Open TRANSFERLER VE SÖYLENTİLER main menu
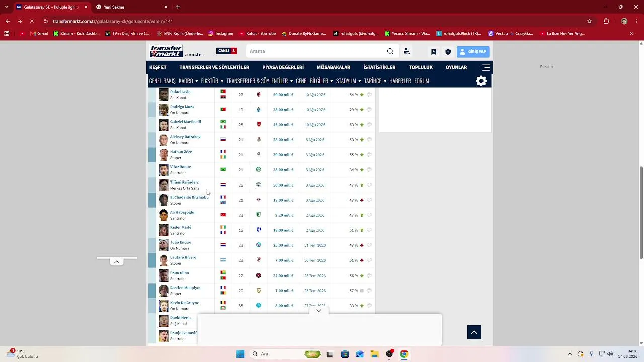 pyautogui.click(x=214, y=67)
